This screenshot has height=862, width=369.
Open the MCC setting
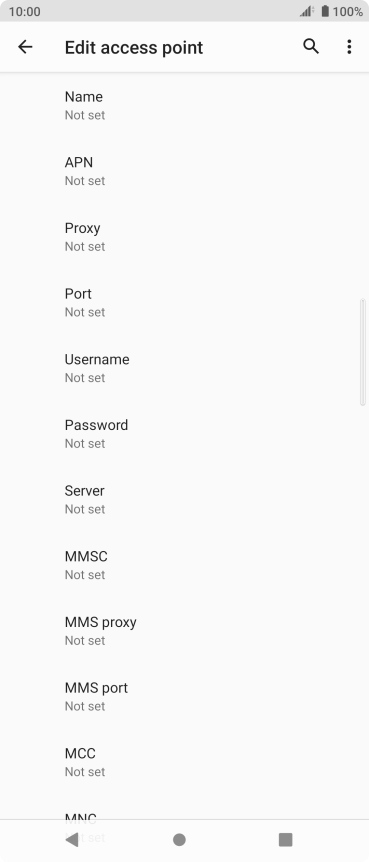pyautogui.click(x=185, y=762)
